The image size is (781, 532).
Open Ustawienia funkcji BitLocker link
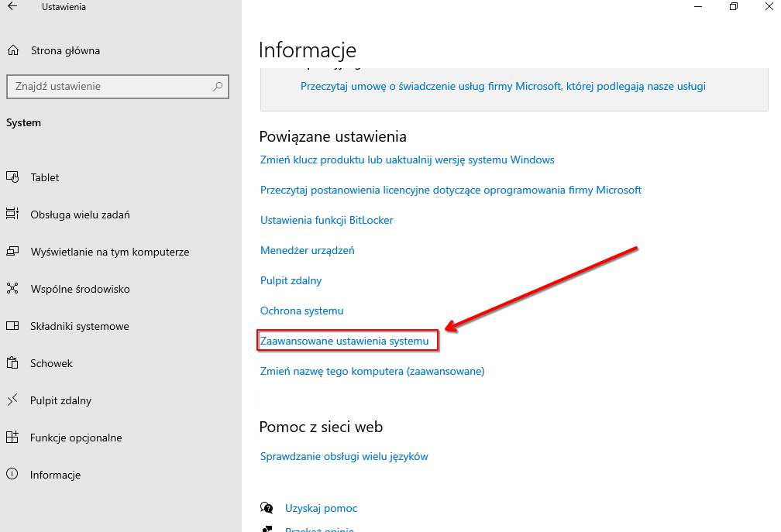point(327,220)
